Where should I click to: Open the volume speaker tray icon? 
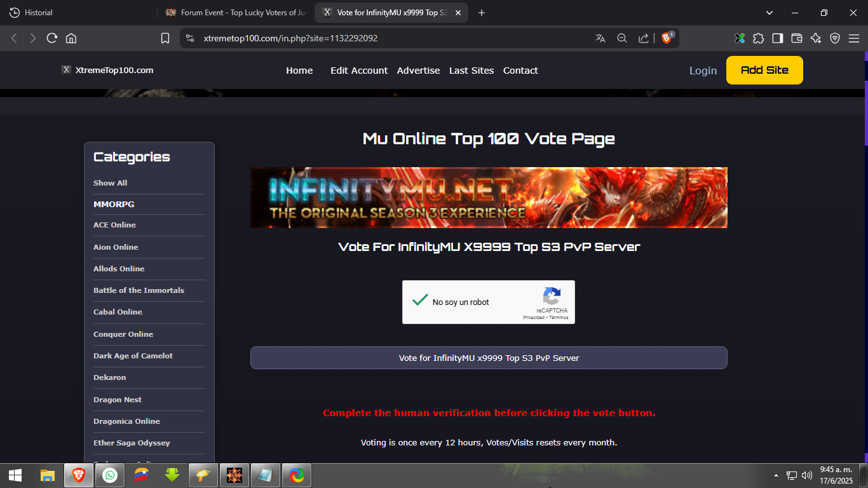(x=808, y=475)
